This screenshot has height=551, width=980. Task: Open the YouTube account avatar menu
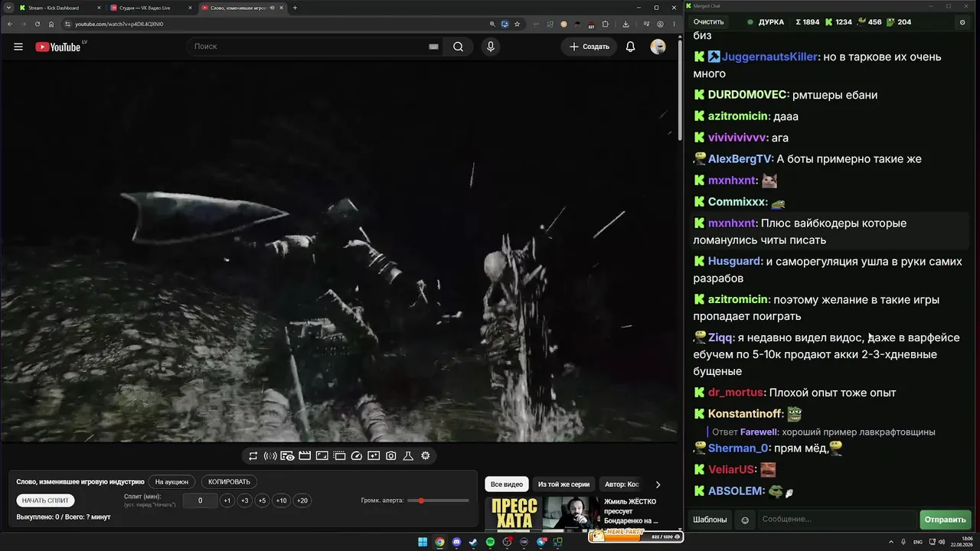point(658,47)
